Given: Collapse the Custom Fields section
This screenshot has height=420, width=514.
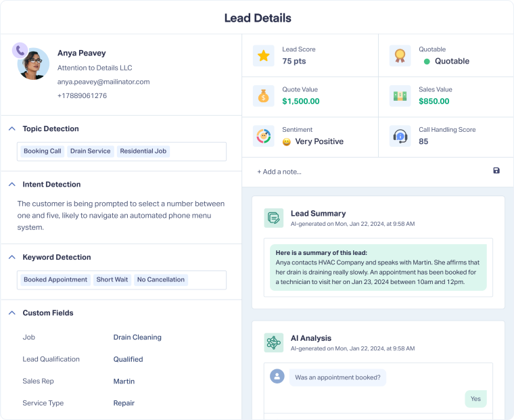Looking at the screenshot, I should [x=12, y=313].
